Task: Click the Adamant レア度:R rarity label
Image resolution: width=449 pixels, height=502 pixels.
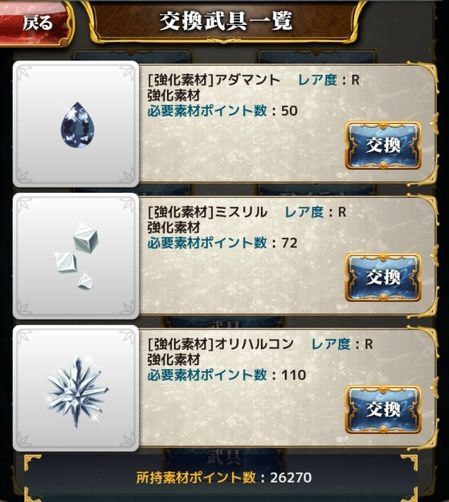Action: (x=329, y=80)
